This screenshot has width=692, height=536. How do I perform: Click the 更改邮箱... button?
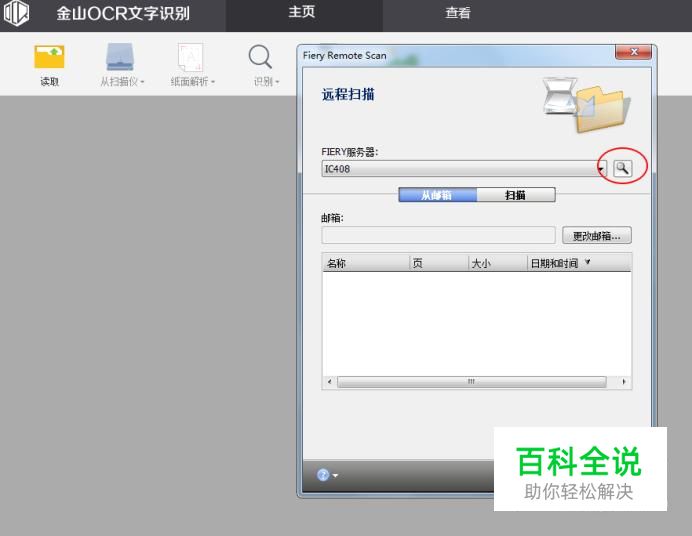coord(597,236)
